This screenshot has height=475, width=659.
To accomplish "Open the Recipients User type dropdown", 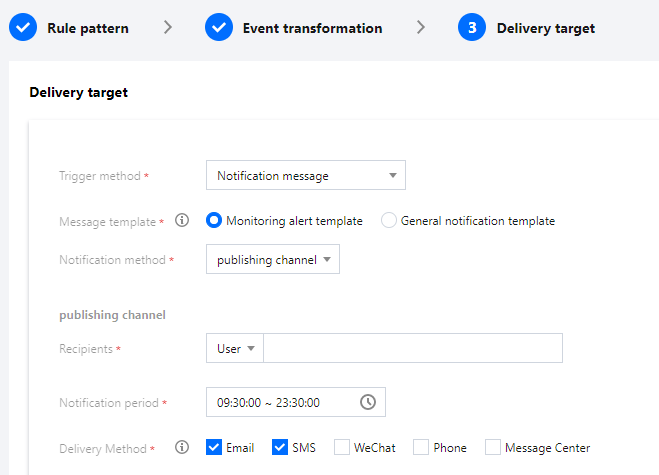I will pyautogui.click(x=235, y=348).
